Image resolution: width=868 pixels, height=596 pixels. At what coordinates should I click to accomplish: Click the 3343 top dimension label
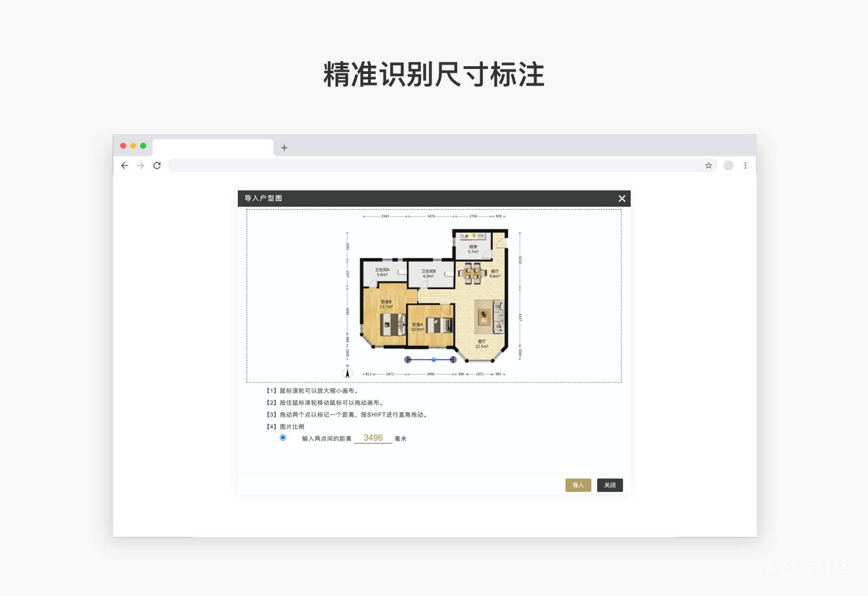point(385,216)
